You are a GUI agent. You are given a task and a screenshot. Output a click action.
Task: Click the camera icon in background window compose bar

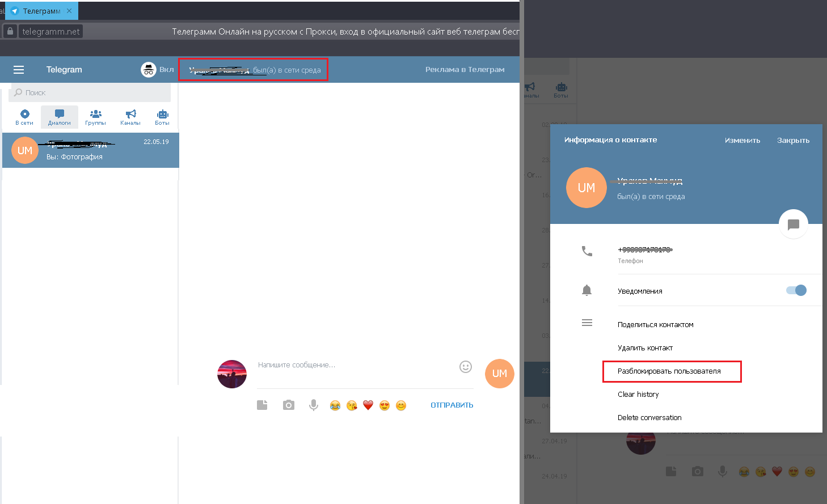tap(698, 472)
